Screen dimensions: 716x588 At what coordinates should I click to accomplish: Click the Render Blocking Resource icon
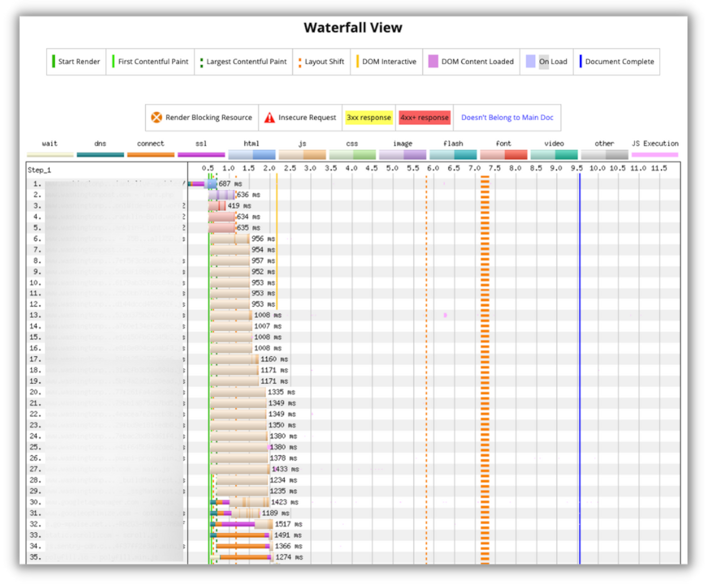point(157,117)
